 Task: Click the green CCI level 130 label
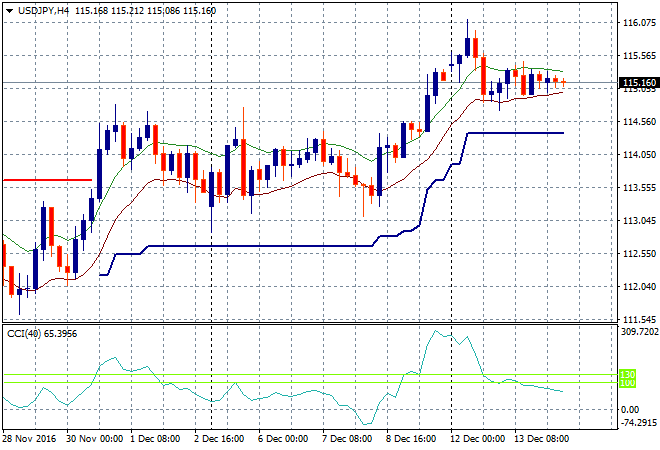[x=628, y=374]
